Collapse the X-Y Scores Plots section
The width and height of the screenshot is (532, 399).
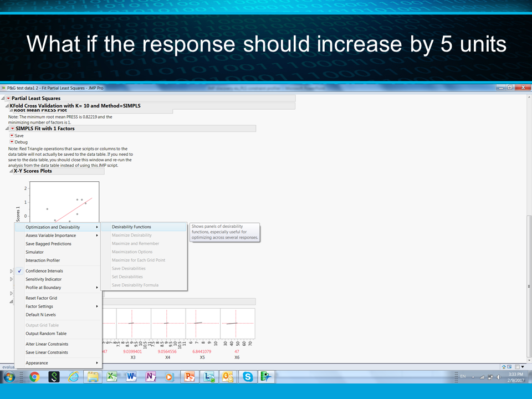tap(11, 171)
